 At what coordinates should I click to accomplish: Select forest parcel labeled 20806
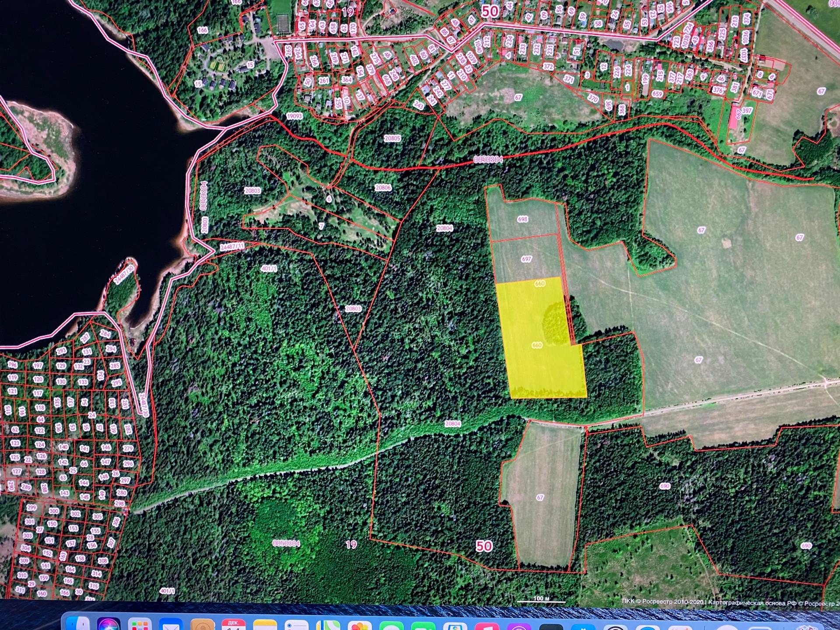(383, 188)
